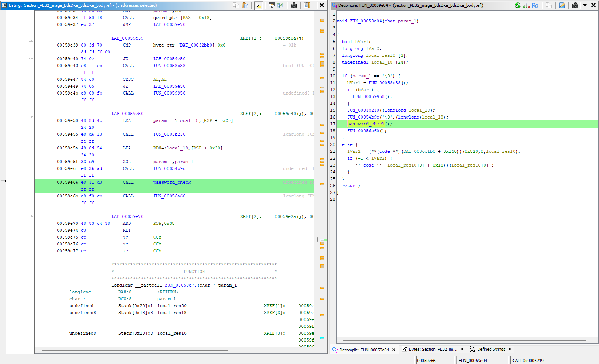Screen dimensions: 599x364
Task: Click FUN_00058b38 operand in Listing
Action: [169, 66]
